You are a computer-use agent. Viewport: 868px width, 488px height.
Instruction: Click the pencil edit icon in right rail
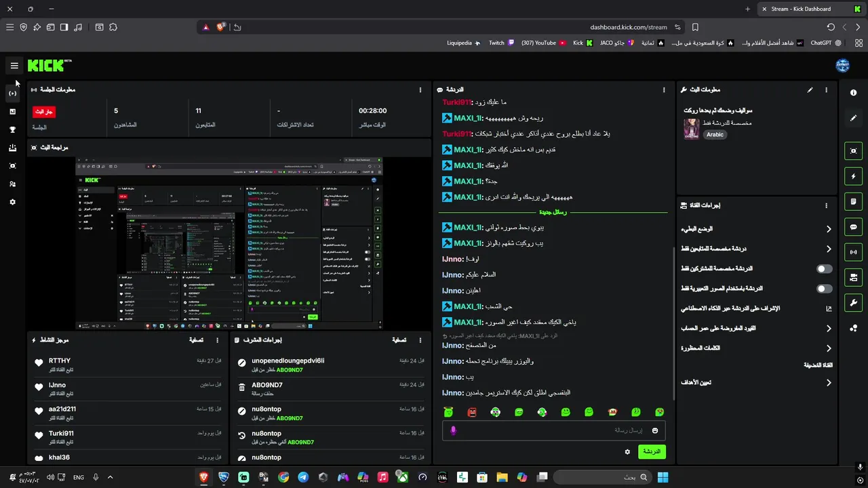(x=854, y=118)
